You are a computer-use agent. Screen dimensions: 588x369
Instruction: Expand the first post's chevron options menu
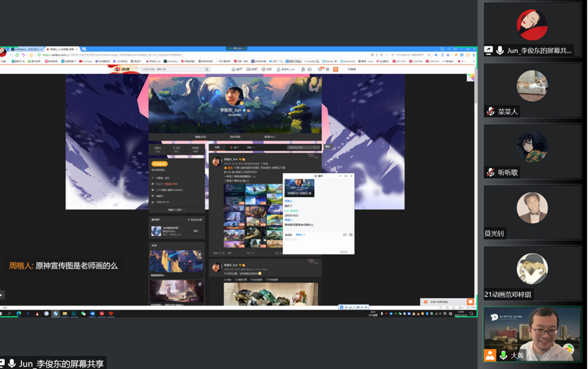[317, 158]
